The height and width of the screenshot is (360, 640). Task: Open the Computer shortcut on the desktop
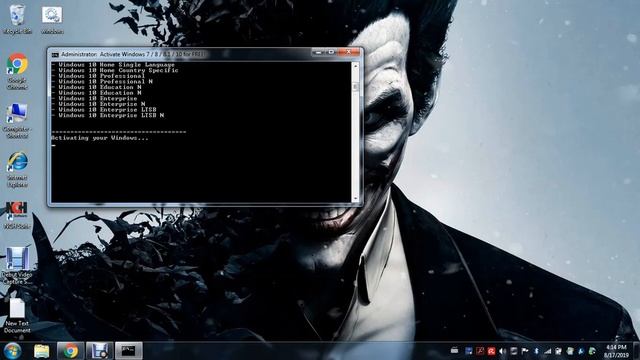[17, 121]
